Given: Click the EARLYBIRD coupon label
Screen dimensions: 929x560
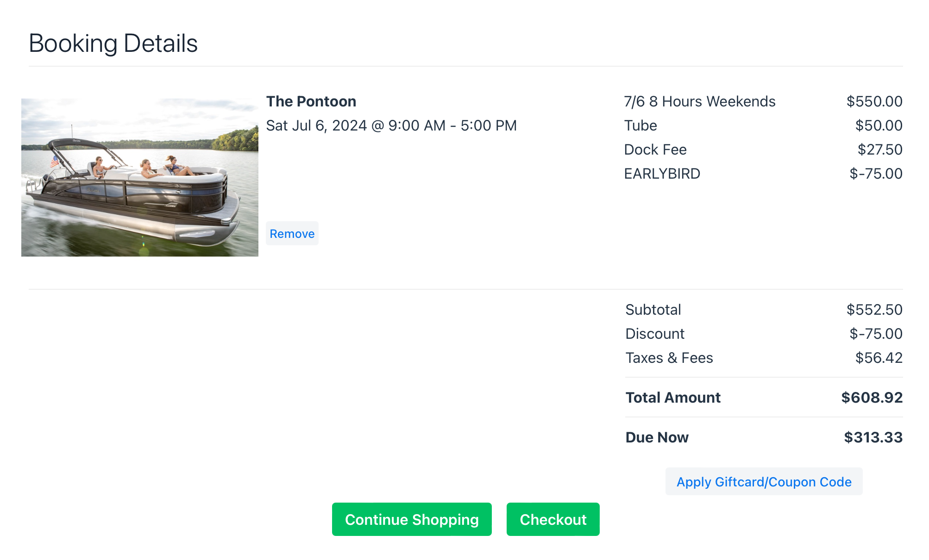Looking at the screenshot, I should pyautogui.click(x=662, y=174).
